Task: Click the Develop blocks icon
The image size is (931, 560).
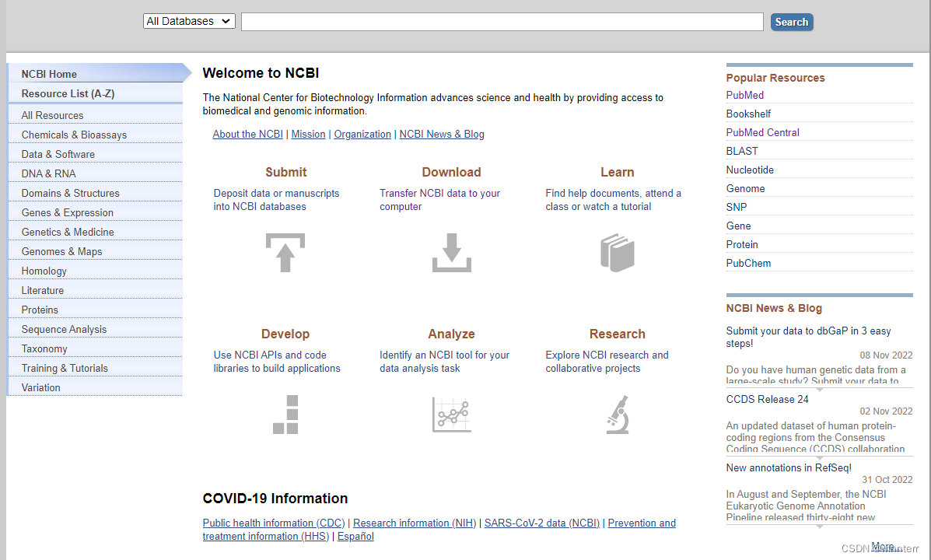Action: pos(285,415)
